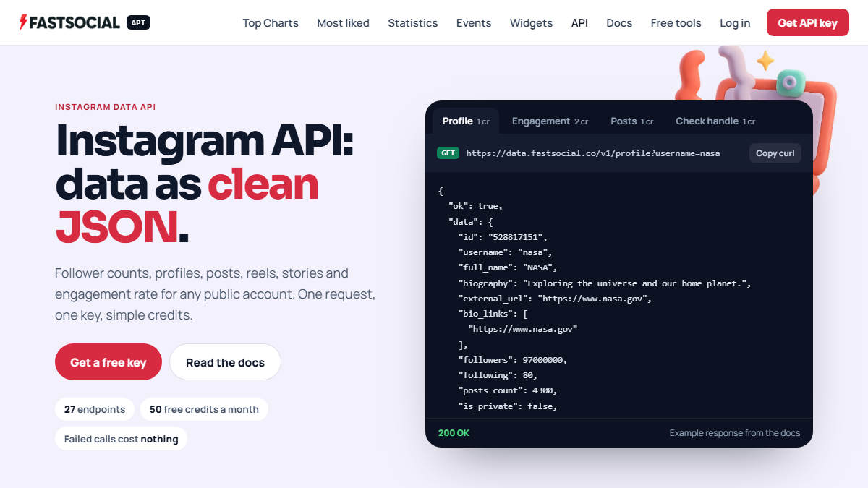This screenshot has height=488, width=868.
Task: Click the 27 endpoints pill
Action: pyautogui.click(x=95, y=409)
